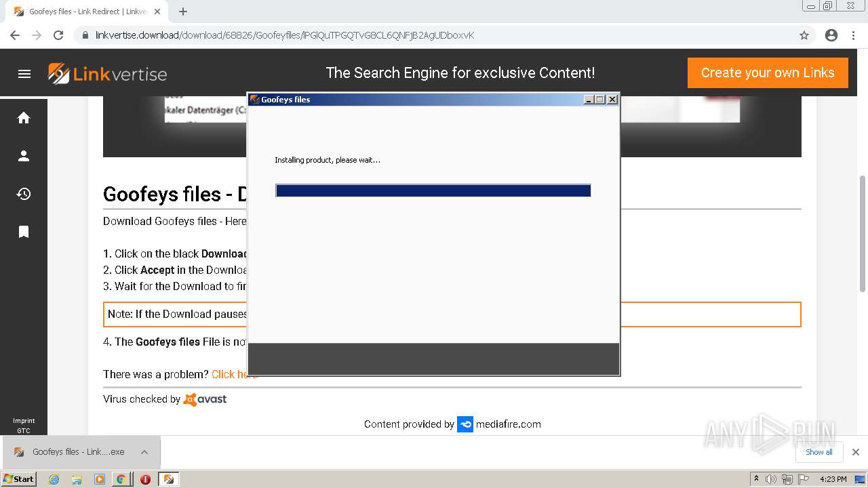Image resolution: width=868 pixels, height=488 pixels.
Task: Open the sidebar history icon
Action: pos(24,194)
